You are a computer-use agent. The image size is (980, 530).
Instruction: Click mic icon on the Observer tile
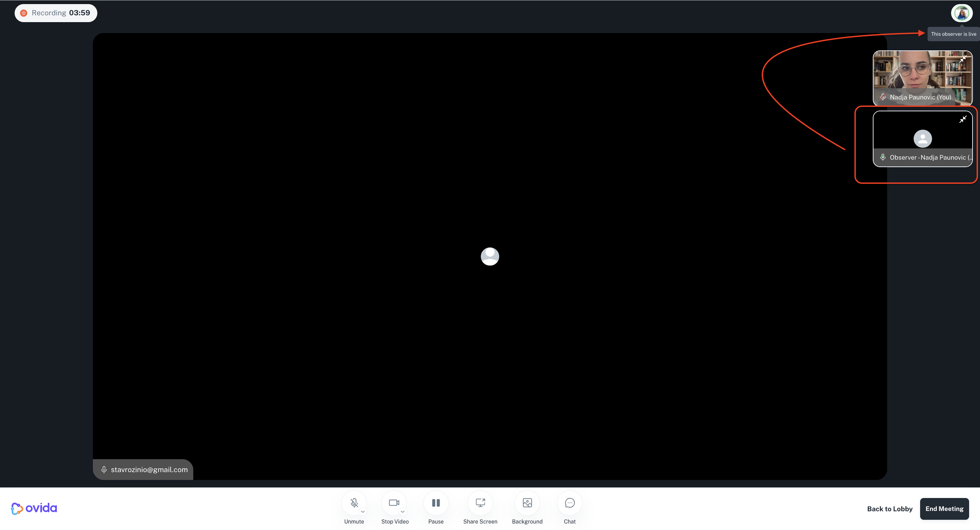point(883,157)
